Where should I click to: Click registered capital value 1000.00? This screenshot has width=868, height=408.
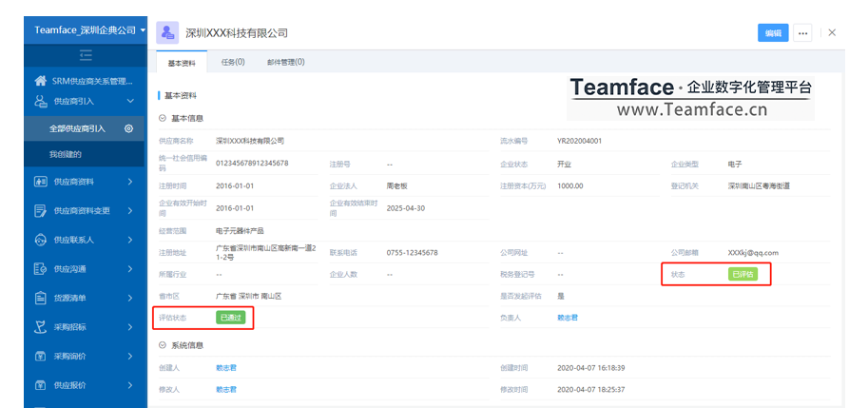click(x=570, y=186)
